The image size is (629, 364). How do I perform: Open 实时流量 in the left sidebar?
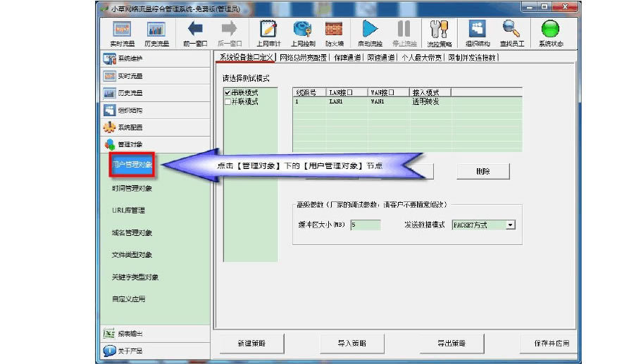coord(155,76)
